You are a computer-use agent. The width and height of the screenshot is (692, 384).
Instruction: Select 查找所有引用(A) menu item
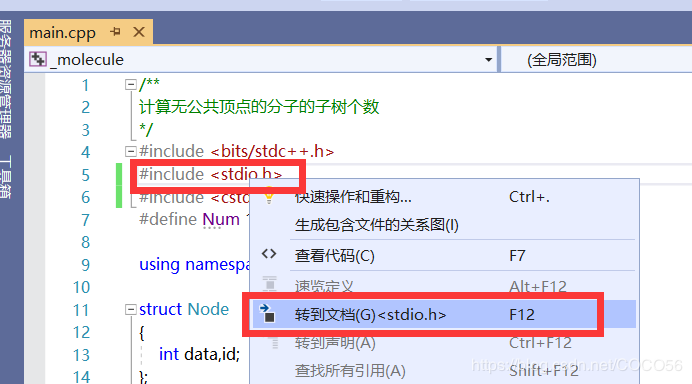445,371
